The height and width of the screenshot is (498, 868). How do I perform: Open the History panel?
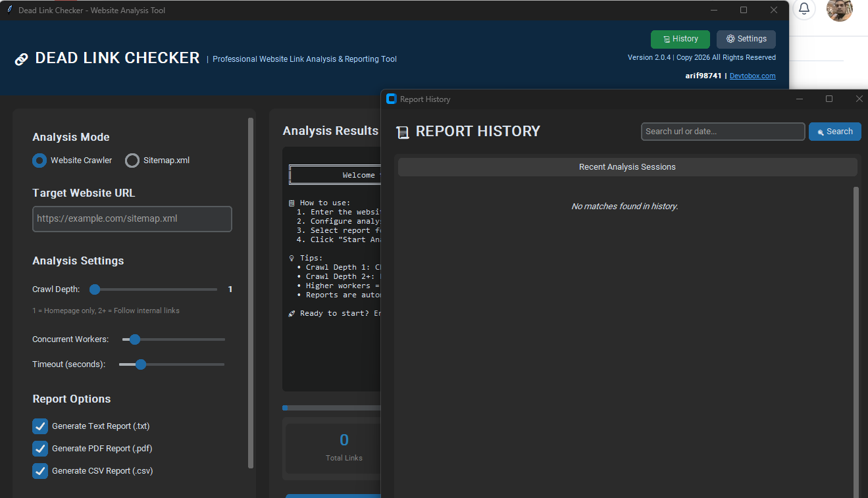[680, 39]
